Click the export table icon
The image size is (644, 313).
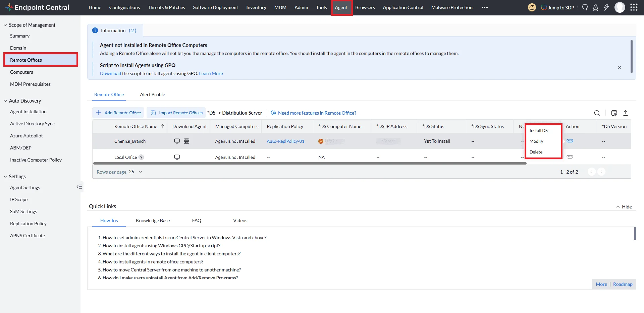coord(626,113)
